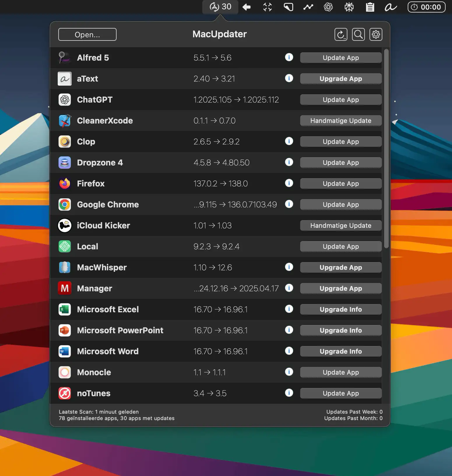The height and width of the screenshot is (476, 452).
Task: Update App for Dropzone 4
Action: (341, 163)
